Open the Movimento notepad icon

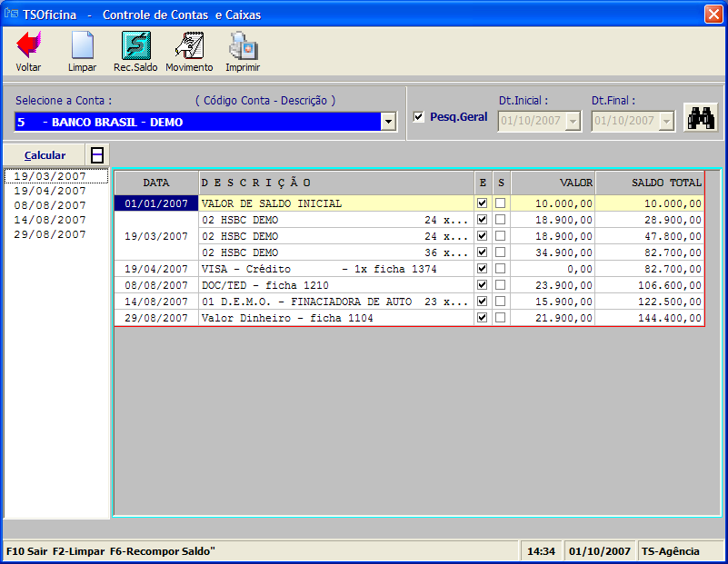189,45
